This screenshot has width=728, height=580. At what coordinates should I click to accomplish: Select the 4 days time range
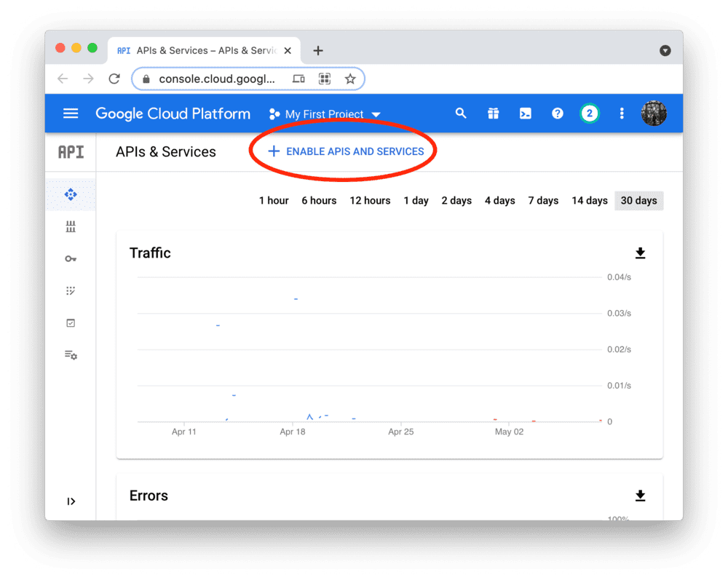499,200
